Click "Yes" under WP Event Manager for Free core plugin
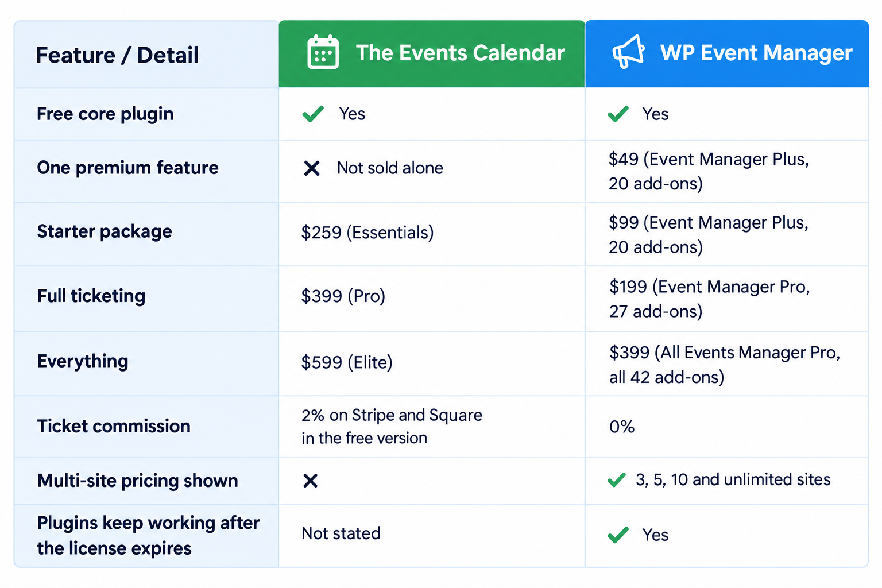 tap(655, 114)
